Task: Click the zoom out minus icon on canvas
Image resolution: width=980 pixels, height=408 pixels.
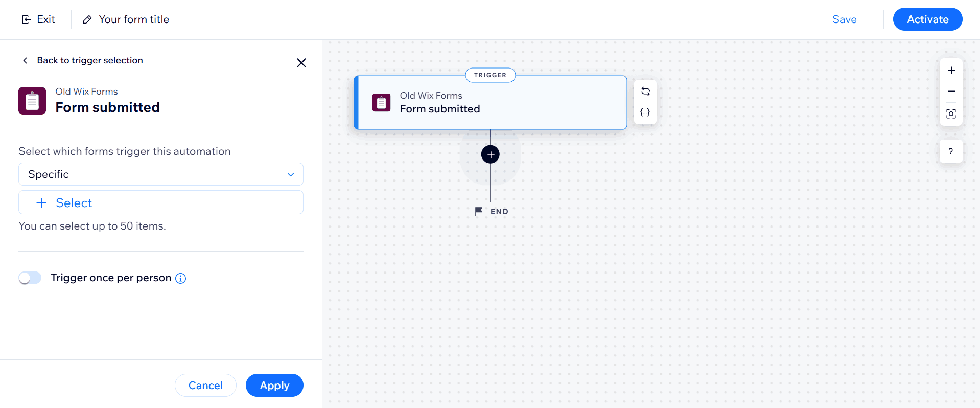Action: click(951, 92)
